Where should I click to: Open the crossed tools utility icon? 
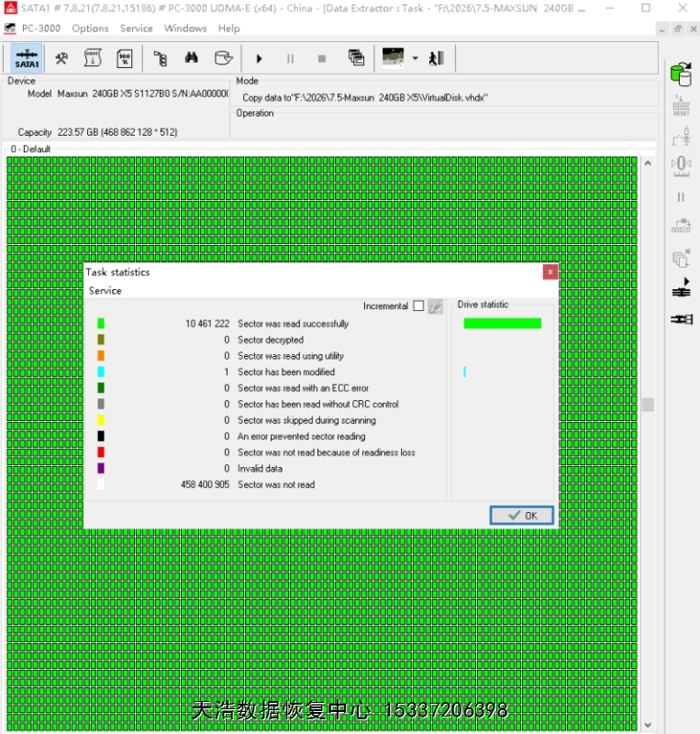tap(61, 59)
